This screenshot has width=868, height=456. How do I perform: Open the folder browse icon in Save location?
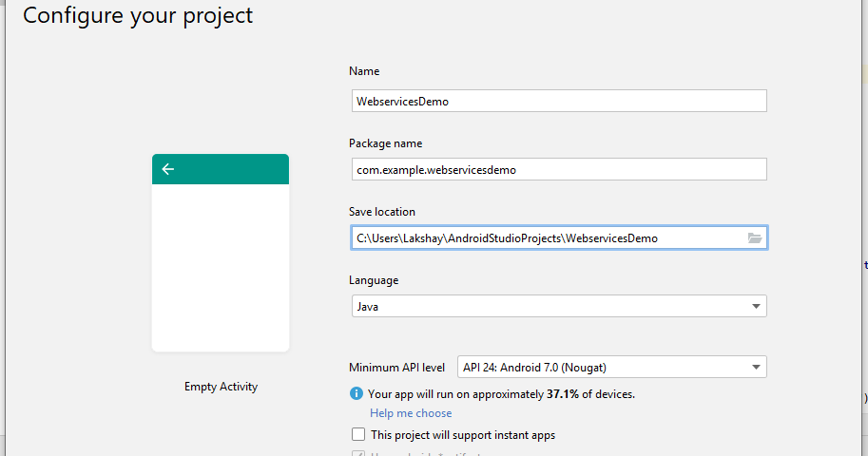755,237
